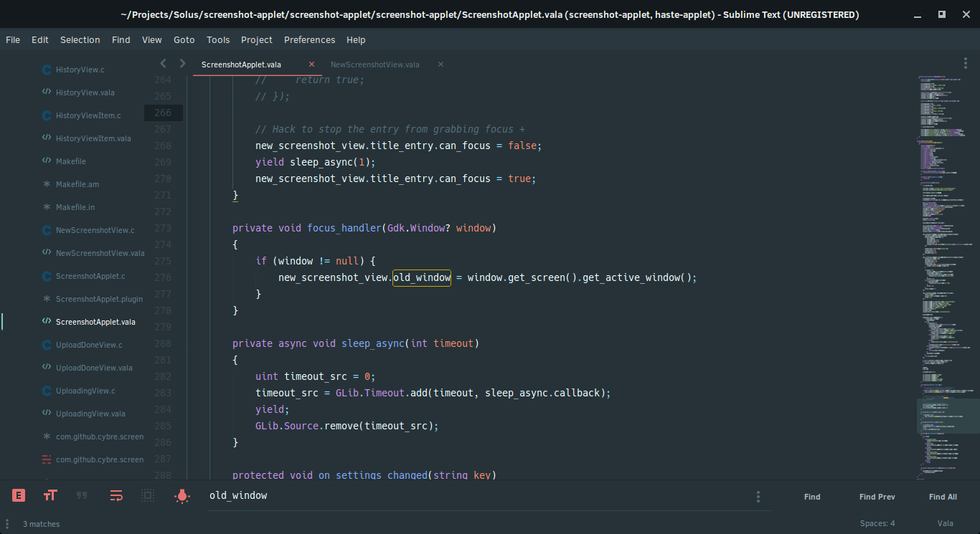Viewport: 980px width, 534px height.
Task: Click focus_handler function name in code
Action: click(344, 228)
